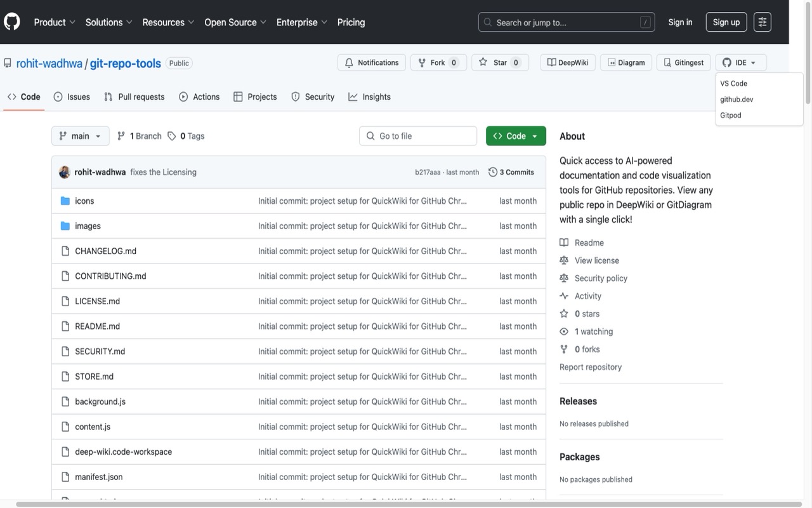This screenshot has width=812, height=508.
Task: Open the green Code dropdown button
Action: coord(516,136)
